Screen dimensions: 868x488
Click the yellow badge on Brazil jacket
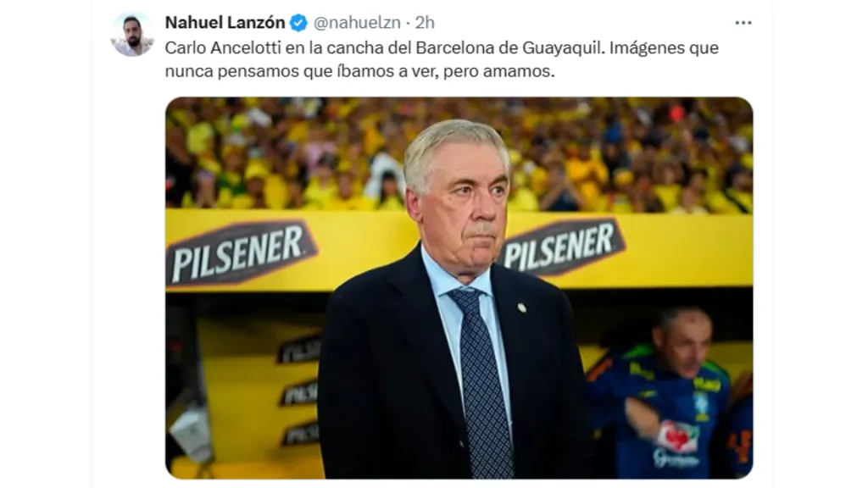702,405
